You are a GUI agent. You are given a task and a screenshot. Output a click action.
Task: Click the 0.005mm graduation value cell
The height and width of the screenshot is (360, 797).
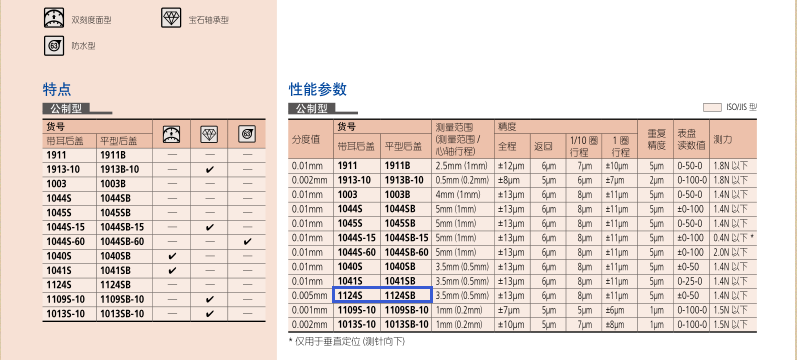point(310,295)
